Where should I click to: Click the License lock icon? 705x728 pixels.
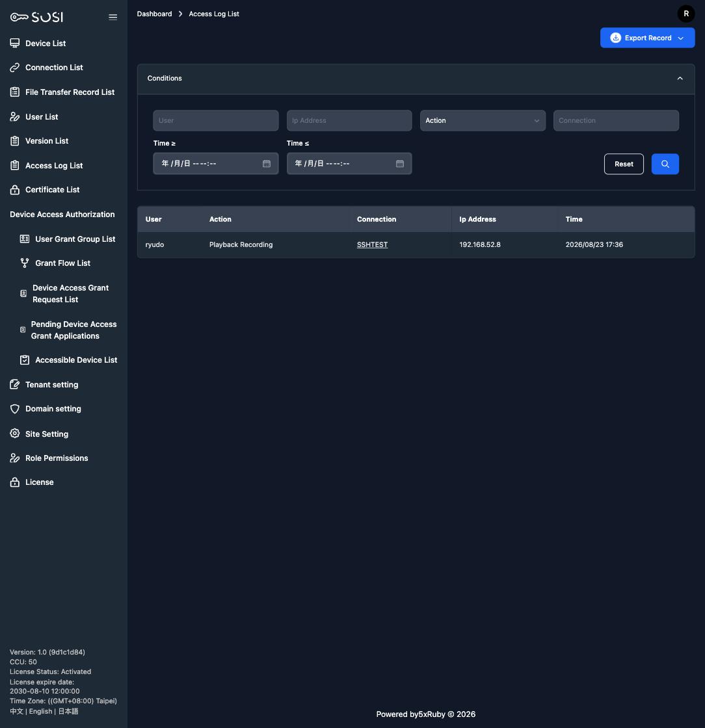coord(15,482)
